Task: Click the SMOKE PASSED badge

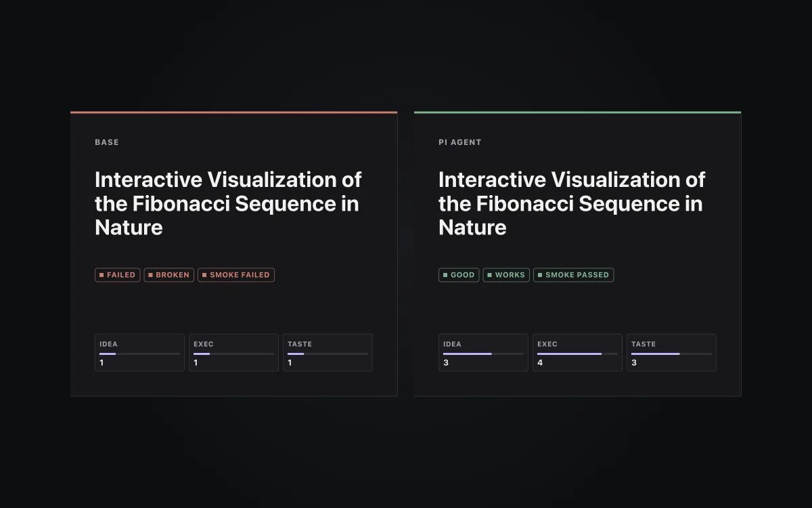Action: (574, 275)
